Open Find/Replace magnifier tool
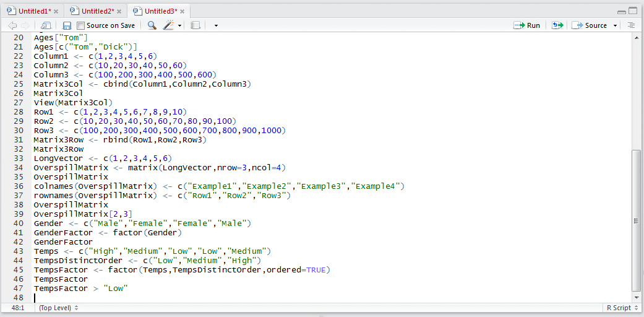The height and width of the screenshot is (317, 644). 152,25
